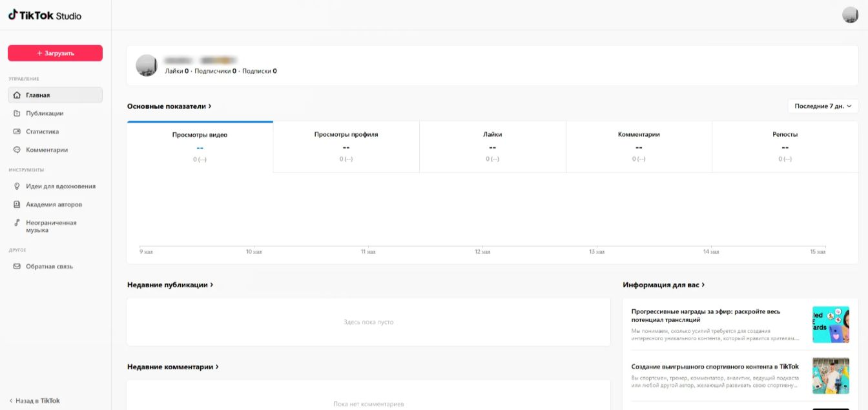
Task: Click the sports content article thumbnail
Action: coord(831,375)
